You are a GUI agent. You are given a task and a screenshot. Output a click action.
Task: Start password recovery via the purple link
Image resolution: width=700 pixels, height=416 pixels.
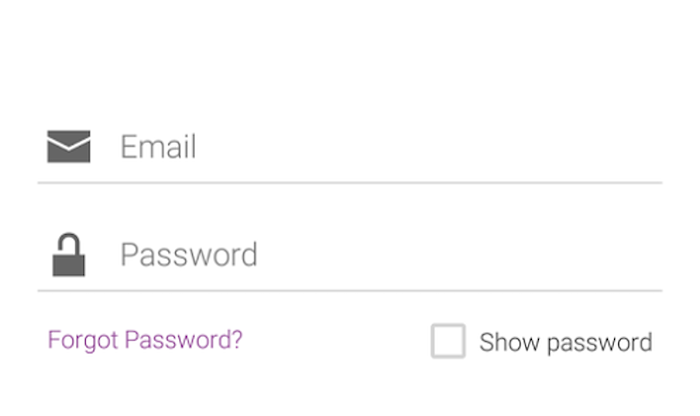pyautogui.click(x=145, y=340)
